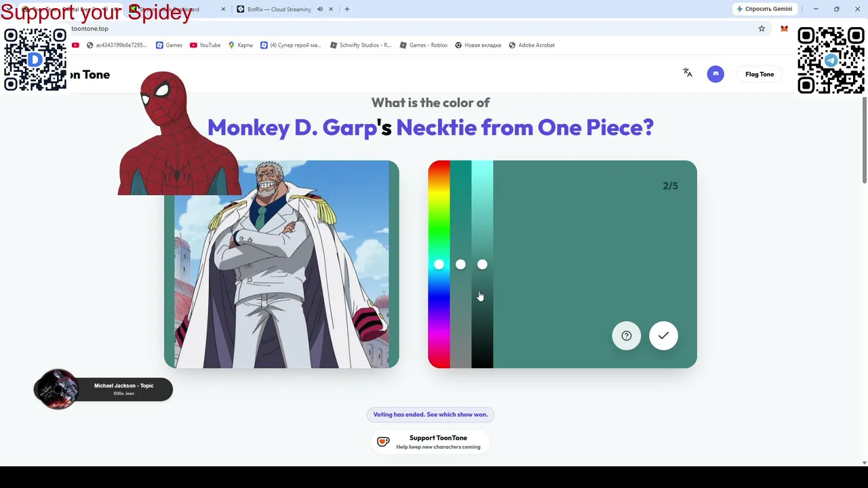Open the Discord icon in the header

[715, 74]
